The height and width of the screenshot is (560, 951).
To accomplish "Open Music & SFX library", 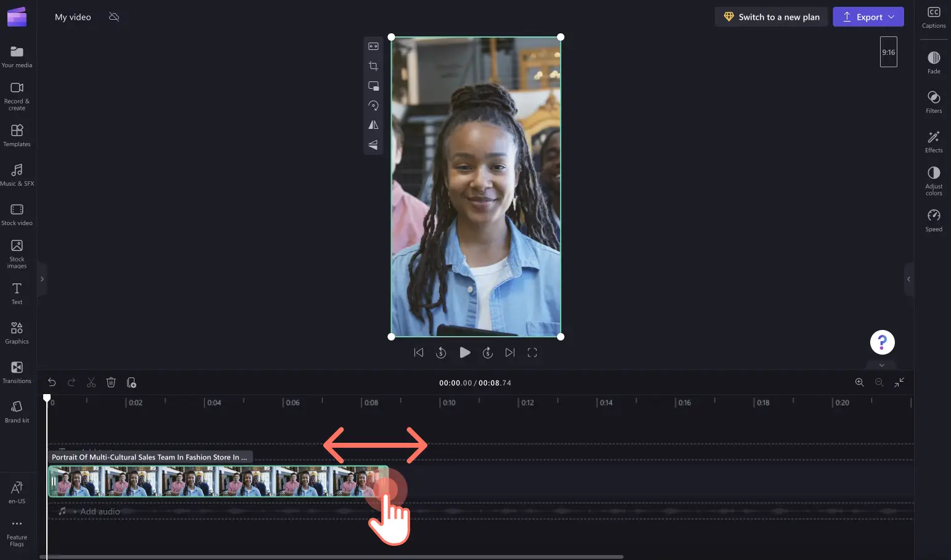I will [17, 175].
